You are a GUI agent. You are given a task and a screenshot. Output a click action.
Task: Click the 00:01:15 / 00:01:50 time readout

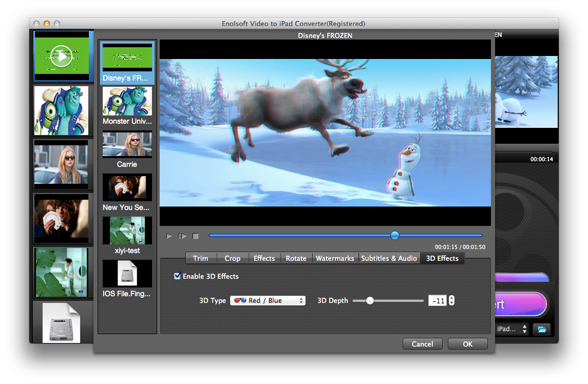tap(460, 247)
